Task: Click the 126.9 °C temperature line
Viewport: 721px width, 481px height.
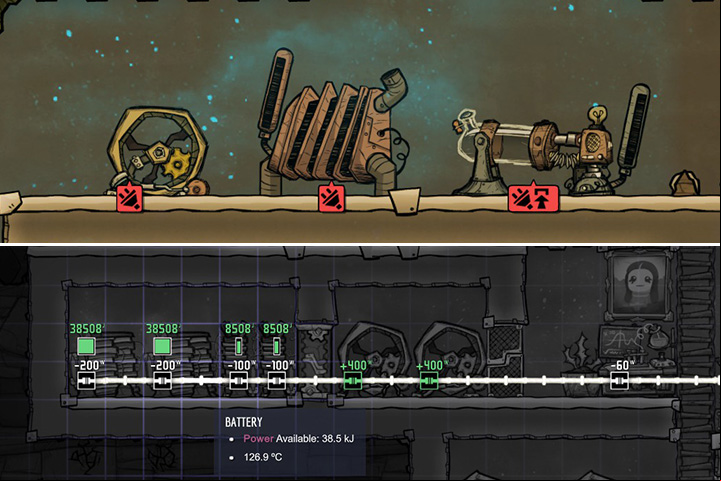Action: click(x=263, y=457)
